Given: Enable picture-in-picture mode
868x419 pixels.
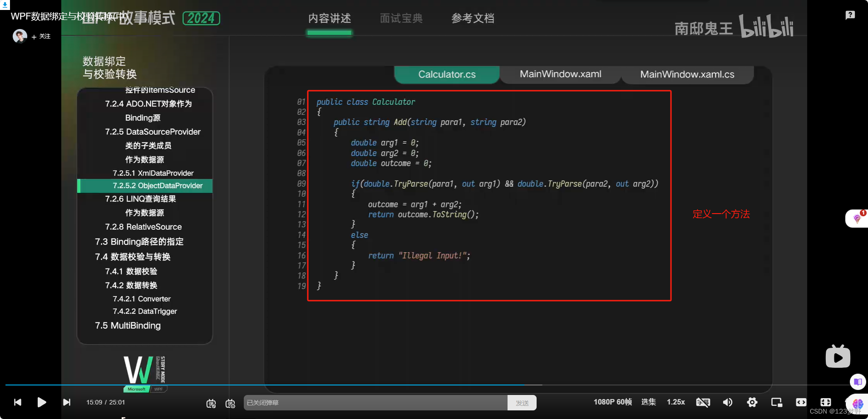Looking at the screenshot, I should pos(777,402).
